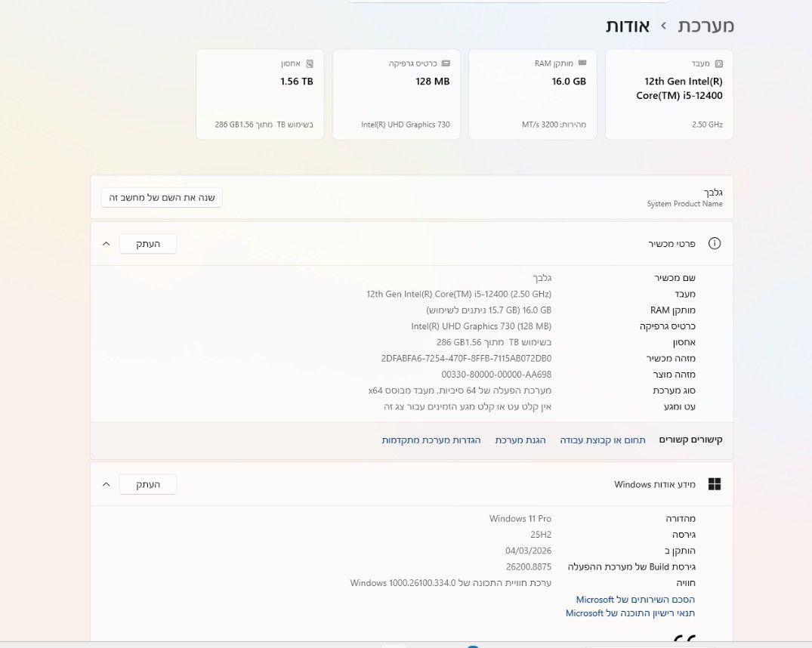Click the 64-bit operating system value text
Viewport: 812px width, 648px height.
point(460,390)
